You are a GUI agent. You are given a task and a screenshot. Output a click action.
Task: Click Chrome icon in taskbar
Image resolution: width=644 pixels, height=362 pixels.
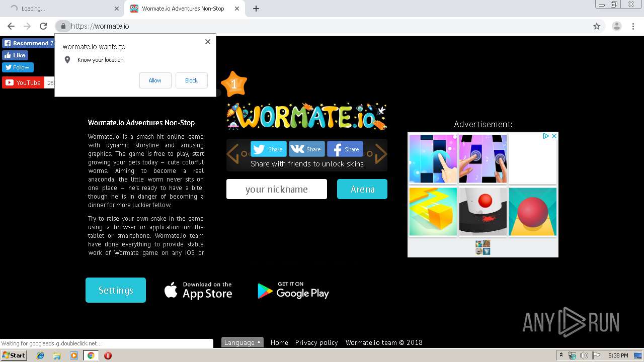coord(91,355)
